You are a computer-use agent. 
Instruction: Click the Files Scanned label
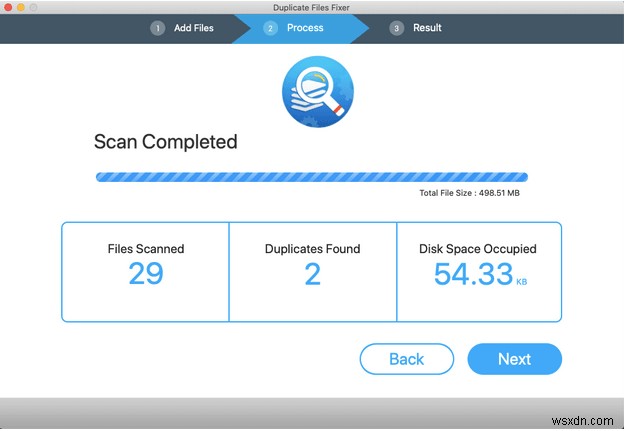pos(146,249)
